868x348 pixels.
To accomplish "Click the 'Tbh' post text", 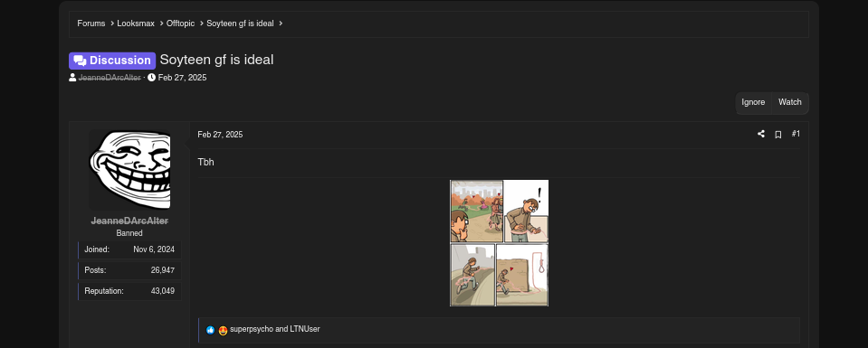I will (x=206, y=162).
